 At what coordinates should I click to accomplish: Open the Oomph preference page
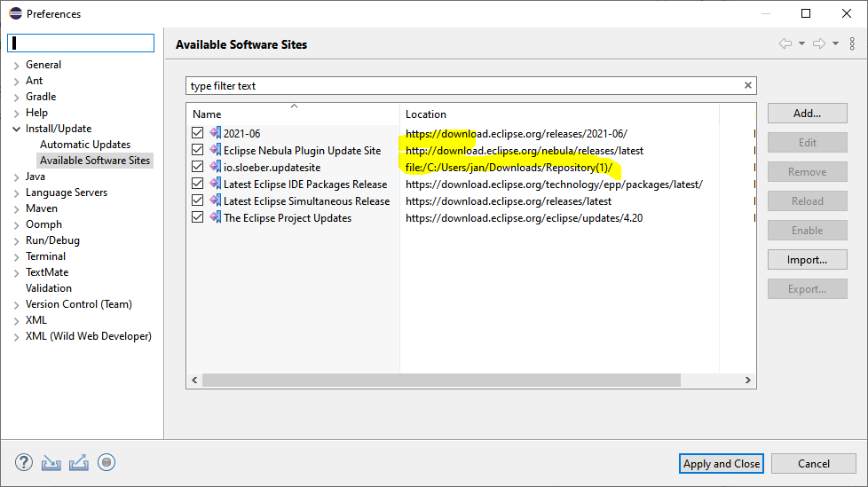(x=43, y=224)
